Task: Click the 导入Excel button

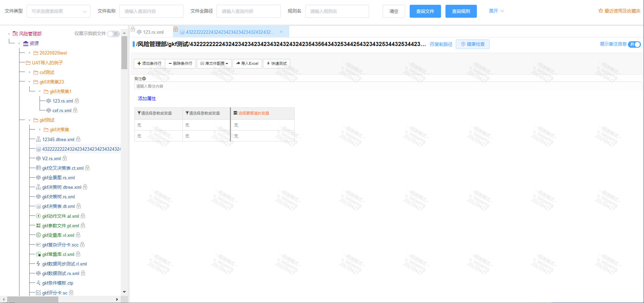Action: pyautogui.click(x=247, y=63)
